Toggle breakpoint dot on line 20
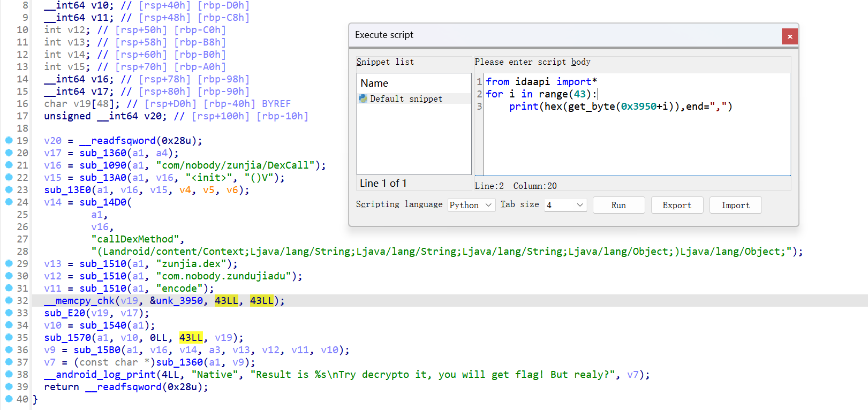Screen dimensions: 868x410 pyautogui.click(x=9, y=153)
